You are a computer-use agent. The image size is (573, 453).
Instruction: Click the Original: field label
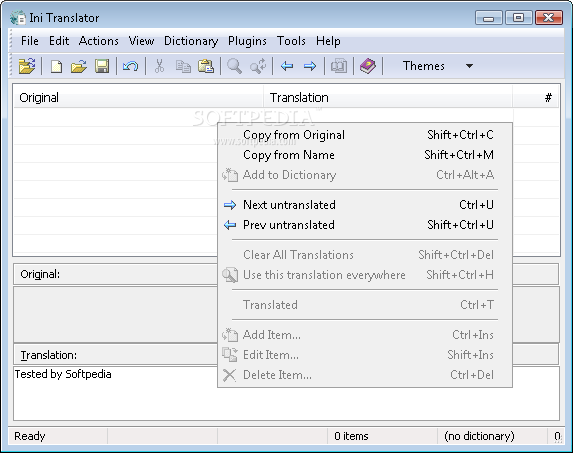click(40, 274)
